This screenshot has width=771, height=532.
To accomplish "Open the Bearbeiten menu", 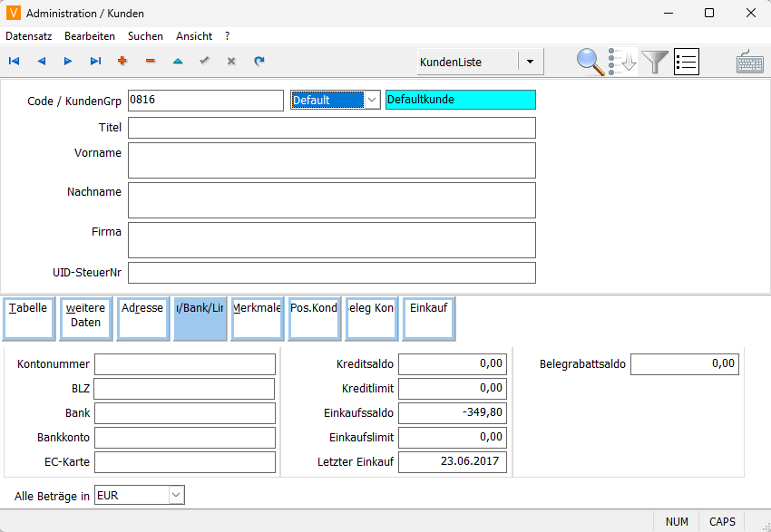I will (89, 36).
